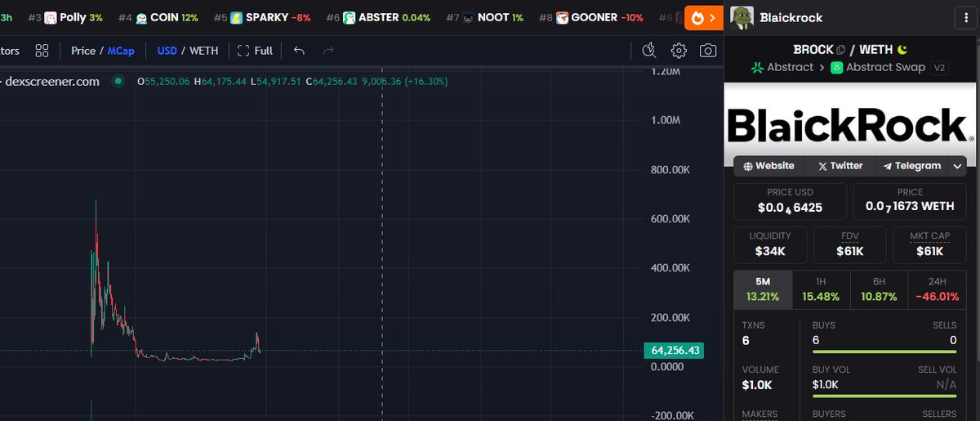Open trending token #8 GOONER
Screen dimensions: 980x421
pyautogui.click(x=590, y=17)
